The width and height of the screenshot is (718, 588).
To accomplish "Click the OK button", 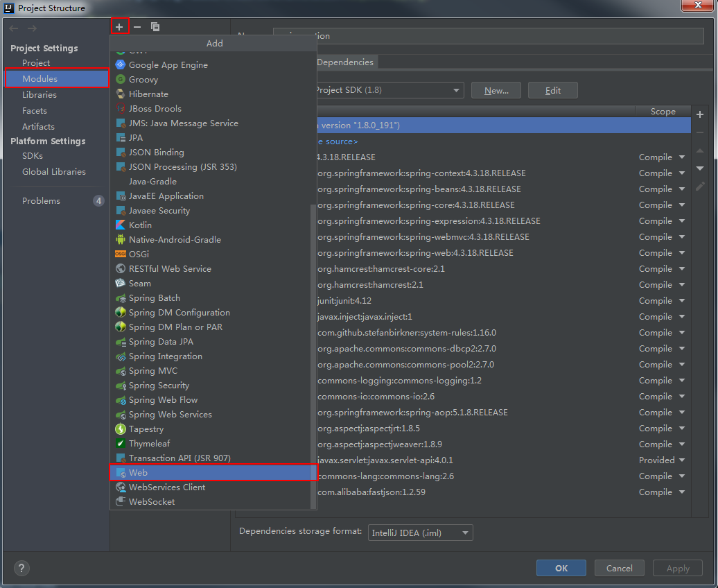I will coord(561,569).
